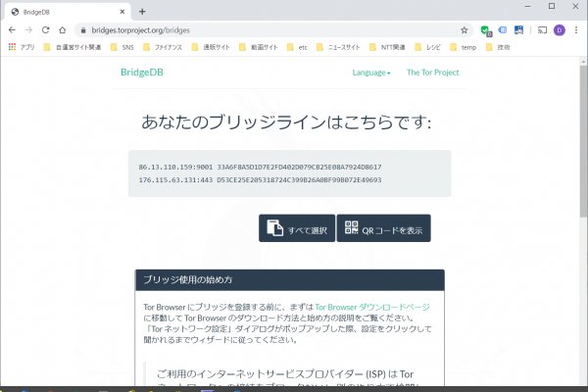Open the Chrome three-dot menu
This screenshot has width=588, height=392.
[576, 30]
